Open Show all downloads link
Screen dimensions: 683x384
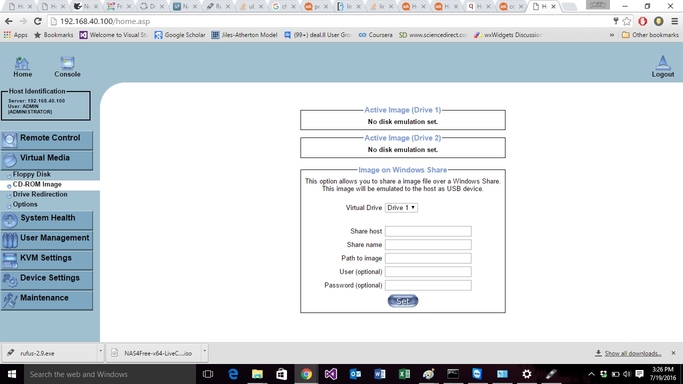pos(632,353)
